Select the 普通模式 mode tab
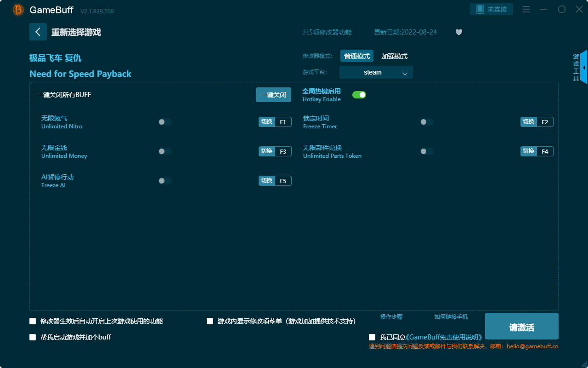Screen dimensions: 588x368 click(x=357, y=56)
